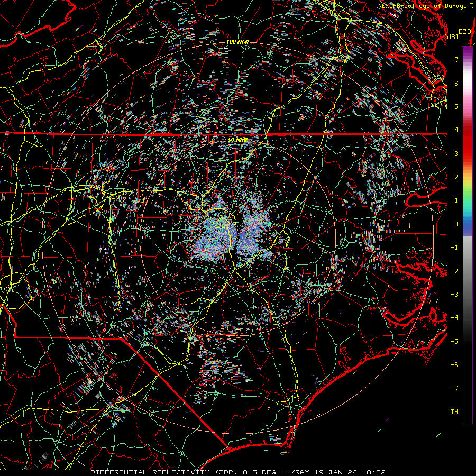The width and height of the screenshot is (476, 476).
Task: Click the 6 value on color scale
Action: tap(456, 83)
